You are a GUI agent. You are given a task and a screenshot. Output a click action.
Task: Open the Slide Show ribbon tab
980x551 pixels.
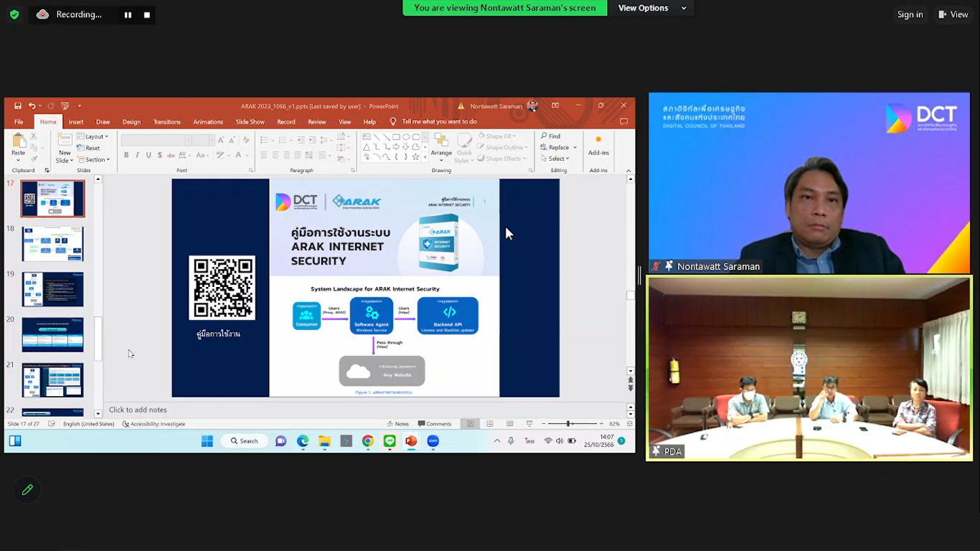coord(250,122)
